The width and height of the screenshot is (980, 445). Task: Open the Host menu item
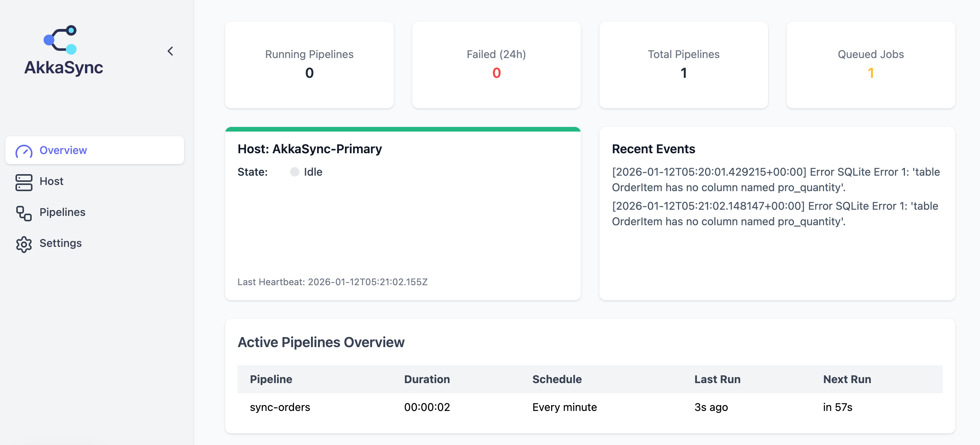51,181
